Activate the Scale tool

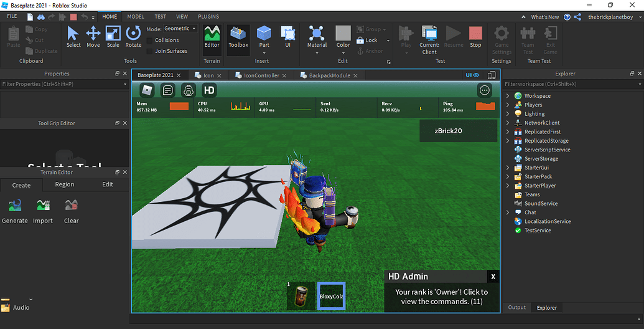[113, 37]
